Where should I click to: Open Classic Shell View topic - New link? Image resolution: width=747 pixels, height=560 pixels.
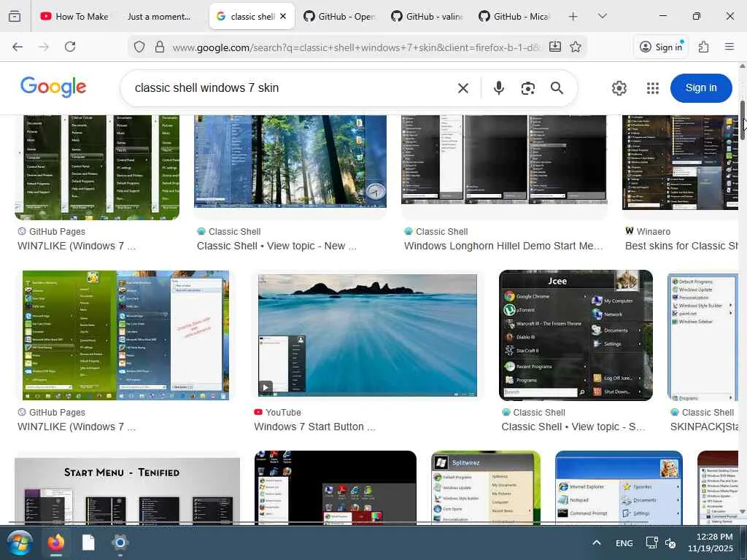pyautogui.click(x=276, y=246)
